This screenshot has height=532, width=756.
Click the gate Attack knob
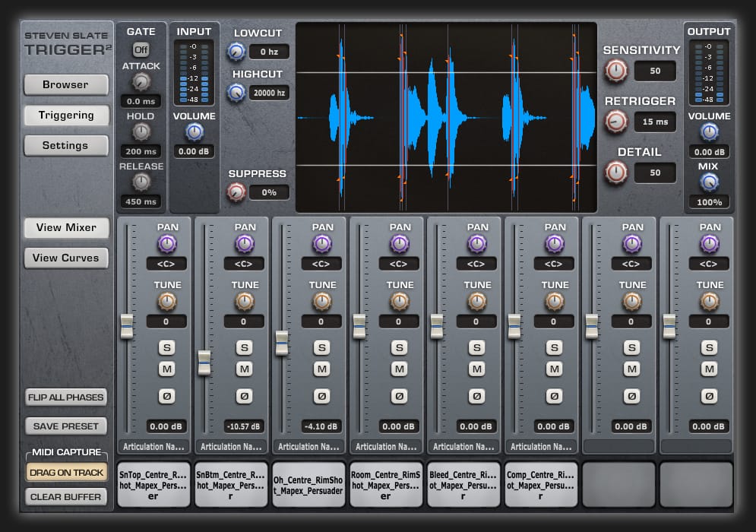[141, 82]
